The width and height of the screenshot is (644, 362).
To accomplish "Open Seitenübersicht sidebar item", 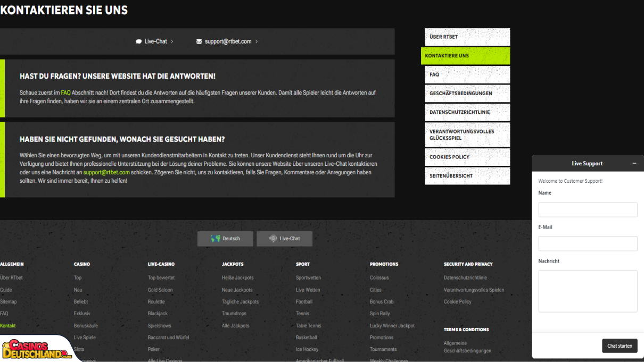I will pyautogui.click(x=467, y=176).
